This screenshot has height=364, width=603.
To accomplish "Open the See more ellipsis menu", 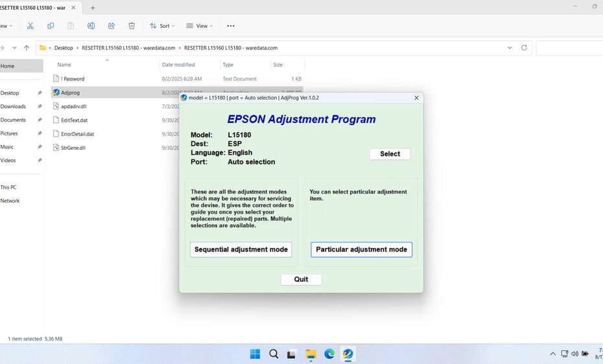I will click(231, 26).
